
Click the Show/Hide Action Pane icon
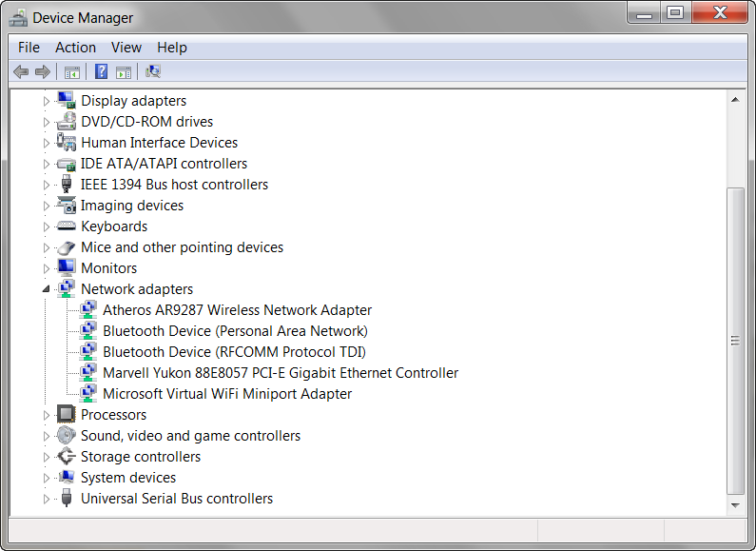(124, 72)
